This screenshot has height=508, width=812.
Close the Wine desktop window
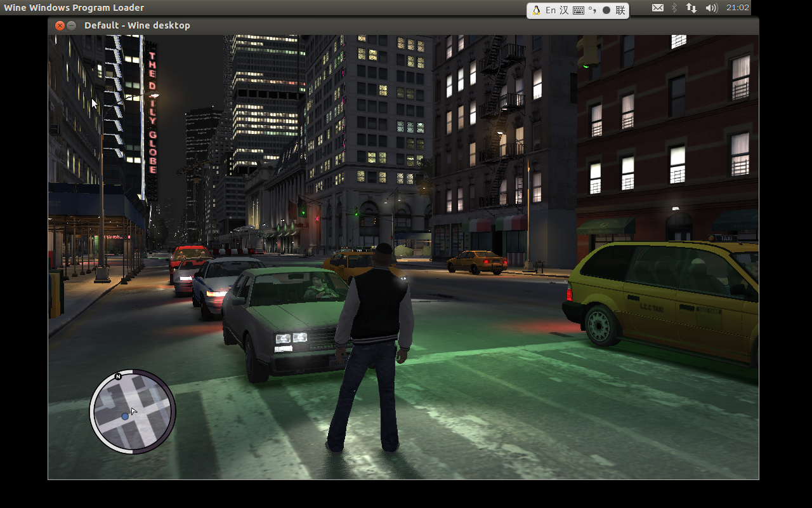point(60,25)
